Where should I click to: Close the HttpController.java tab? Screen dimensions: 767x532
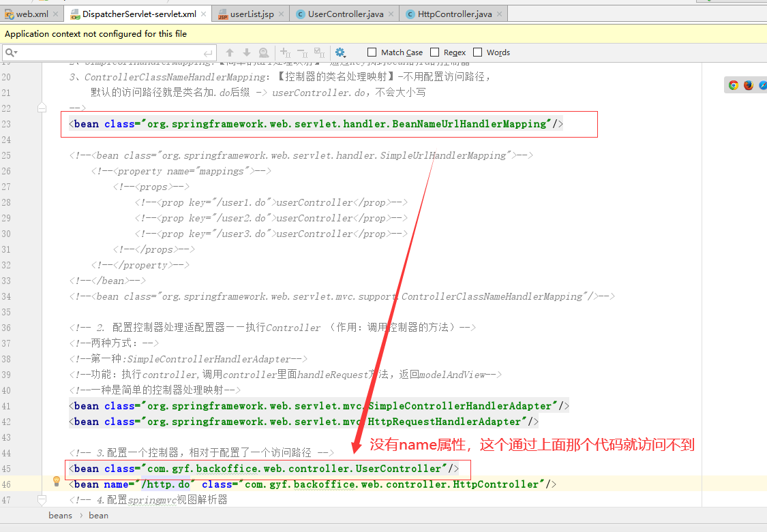pos(499,14)
